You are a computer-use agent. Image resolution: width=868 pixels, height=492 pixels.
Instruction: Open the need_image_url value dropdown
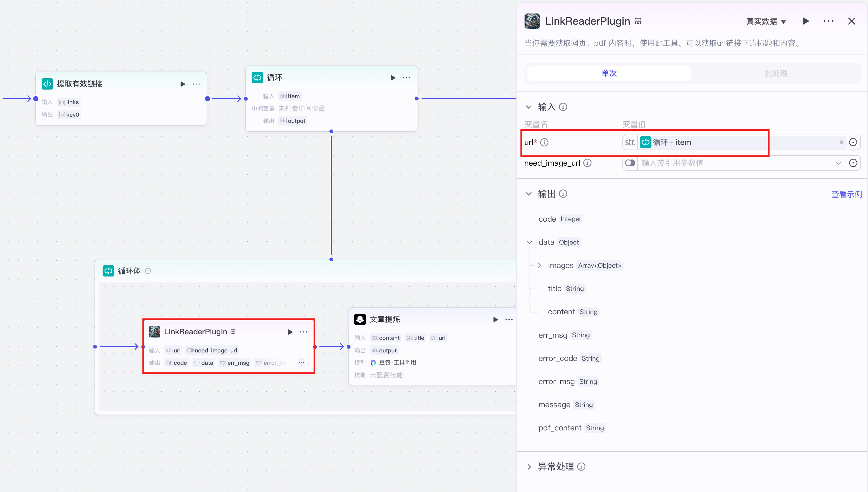[838, 163]
